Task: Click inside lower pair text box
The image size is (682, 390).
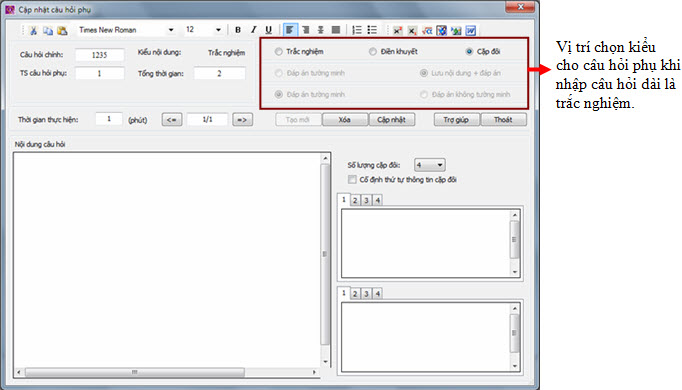Action: click(426, 337)
